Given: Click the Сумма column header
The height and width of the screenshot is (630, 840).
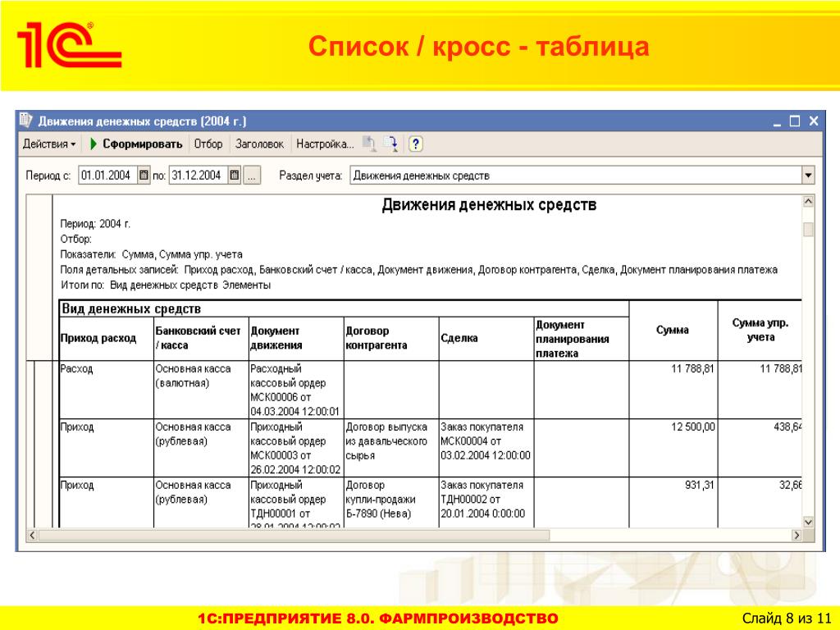Looking at the screenshot, I should (x=673, y=331).
